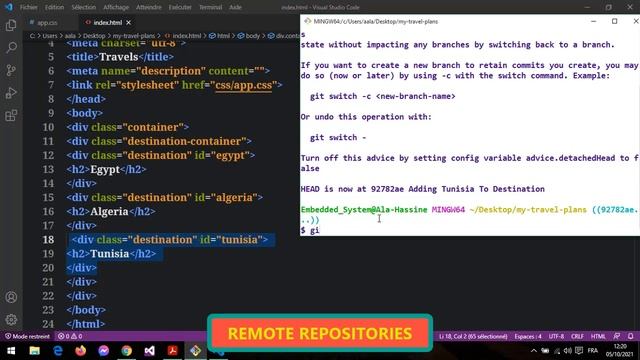Open Microsoft Edge from the taskbar

(58, 351)
